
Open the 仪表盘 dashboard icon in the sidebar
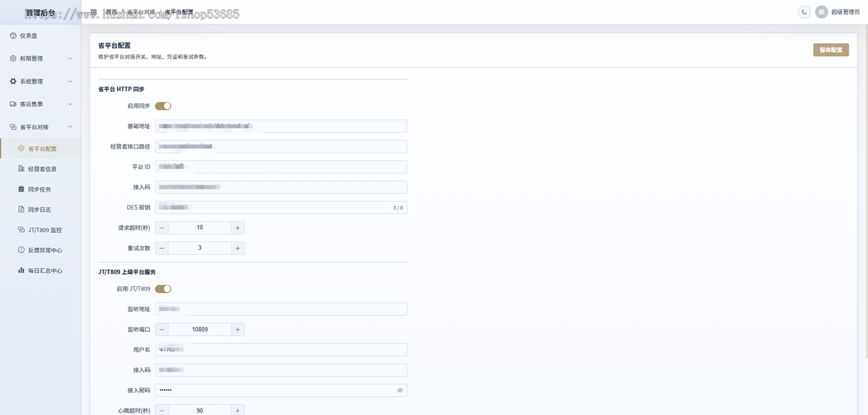click(x=13, y=35)
